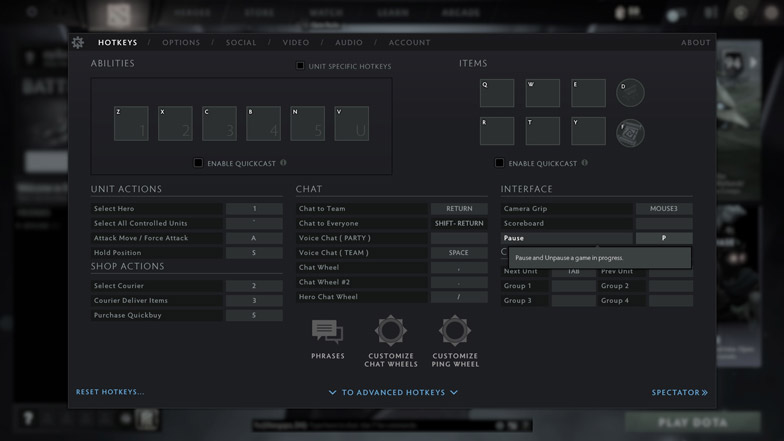Image resolution: width=784 pixels, height=441 pixels.
Task: Select ability slot 4 bound to B
Action: (x=264, y=124)
